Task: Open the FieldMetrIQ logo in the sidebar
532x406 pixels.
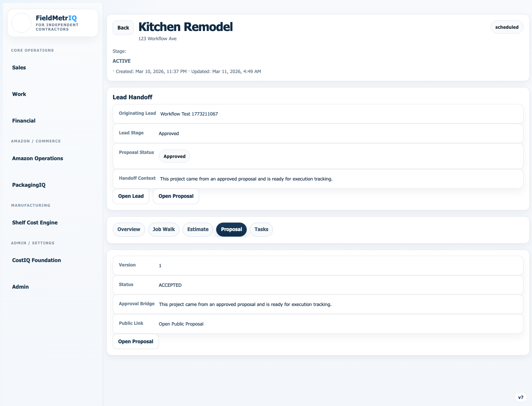Action: pyautogui.click(x=53, y=23)
